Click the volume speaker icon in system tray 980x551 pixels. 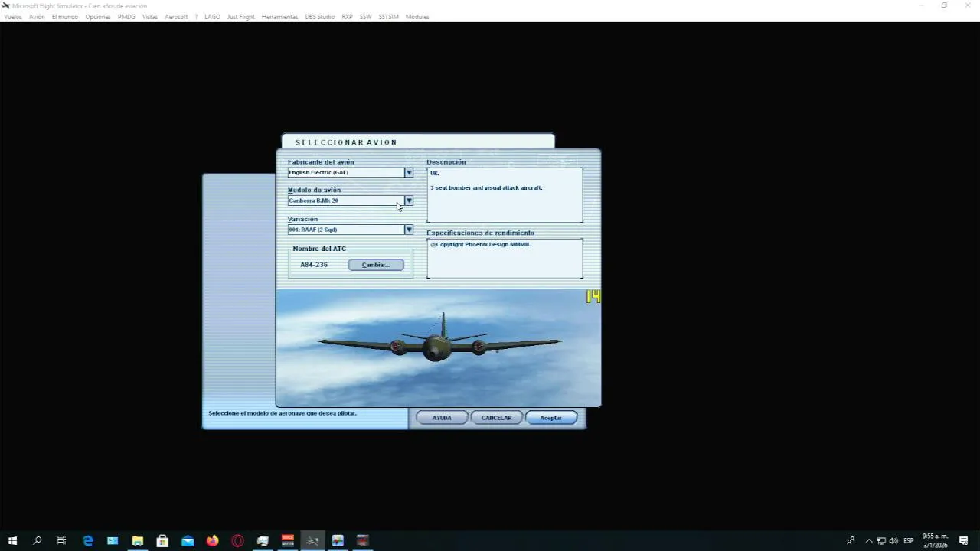pos(893,541)
